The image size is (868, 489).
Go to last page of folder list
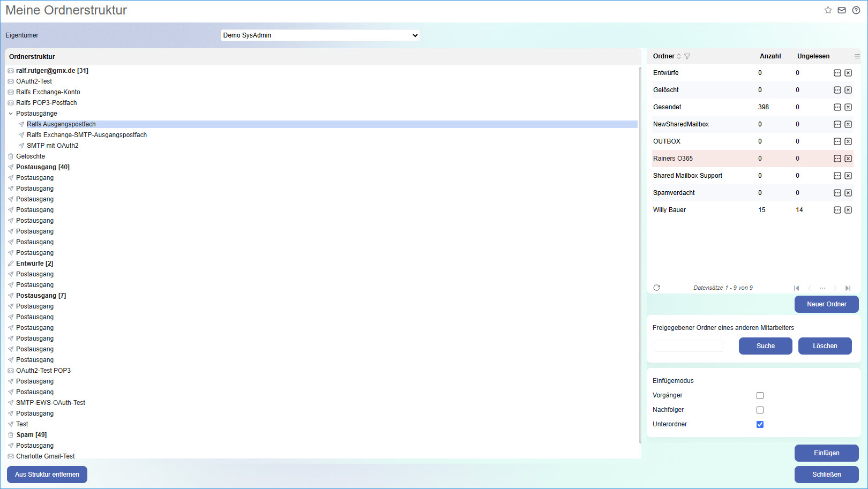[848, 288]
